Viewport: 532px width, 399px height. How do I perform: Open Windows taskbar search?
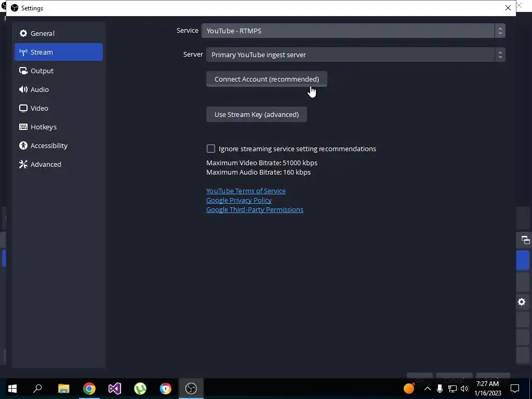(37, 389)
